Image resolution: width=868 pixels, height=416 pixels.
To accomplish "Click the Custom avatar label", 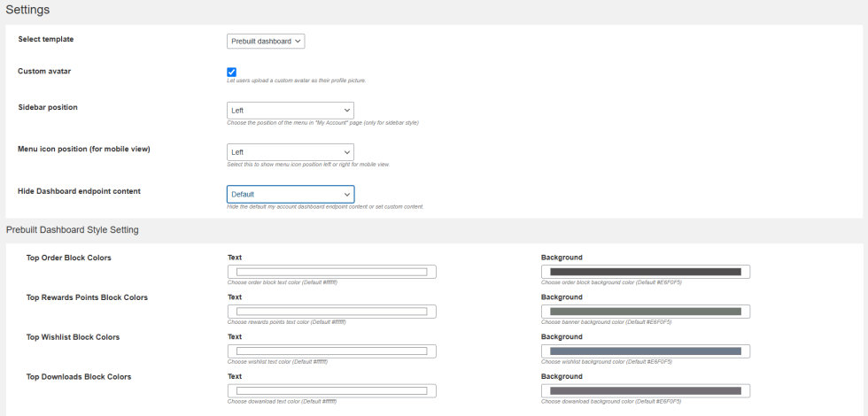I will (x=45, y=70).
